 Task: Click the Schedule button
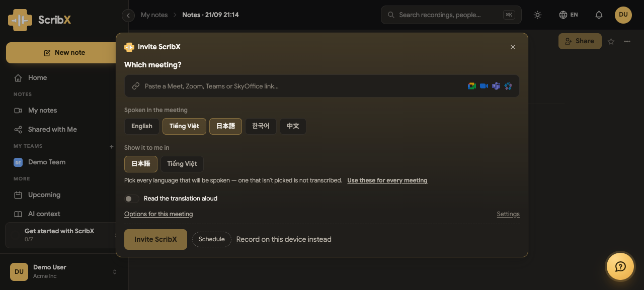[x=211, y=239]
